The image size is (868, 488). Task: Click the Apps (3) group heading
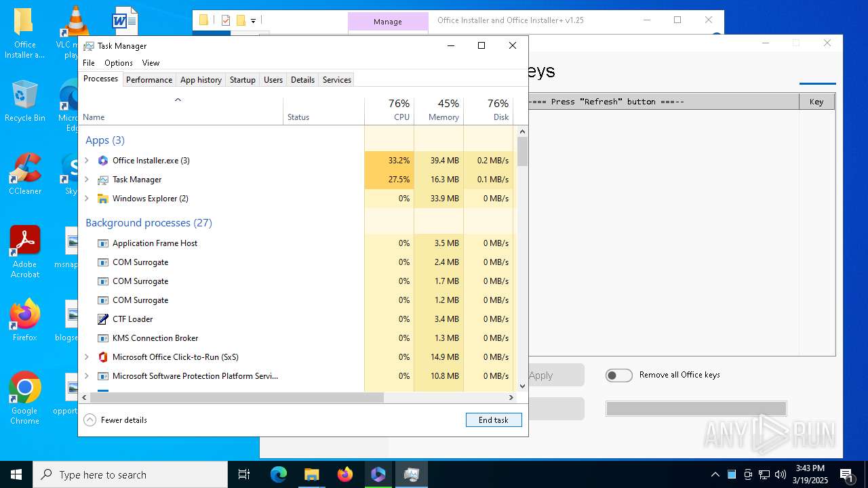coord(105,140)
